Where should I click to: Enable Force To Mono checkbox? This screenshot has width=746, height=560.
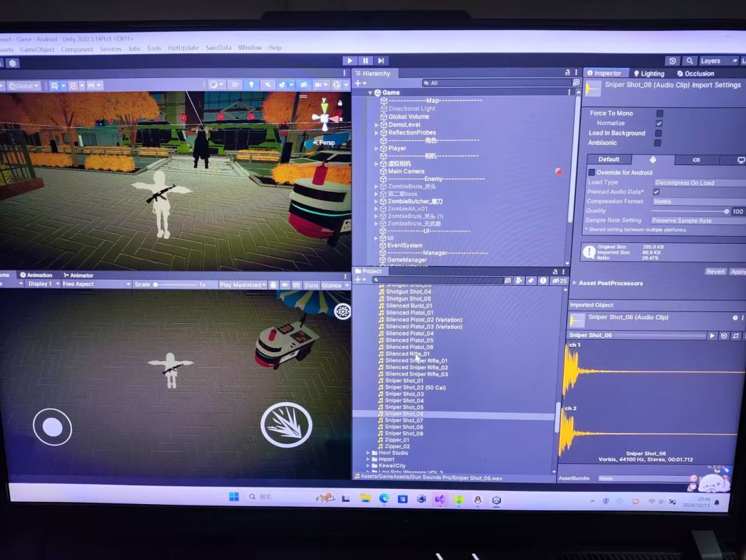click(x=660, y=113)
